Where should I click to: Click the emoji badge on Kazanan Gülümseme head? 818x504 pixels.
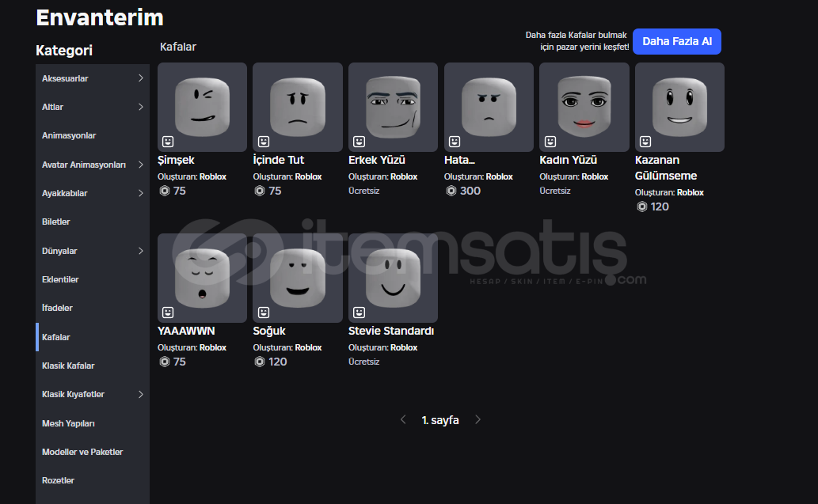(x=645, y=142)
